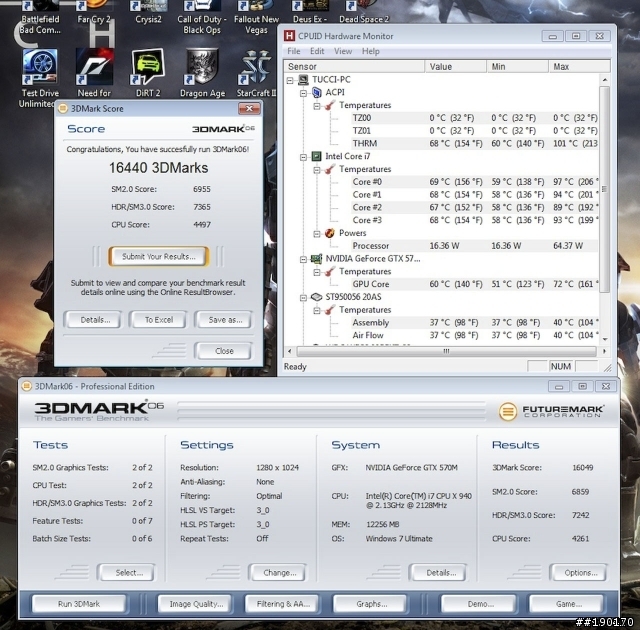
Task: Click Change button under Settings
Action: coord(280,572)
